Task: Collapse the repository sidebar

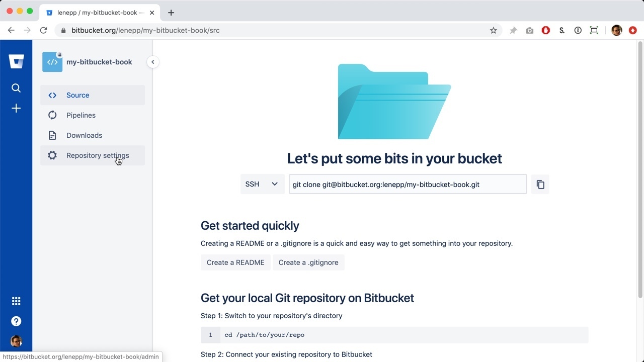Action: 152,62
